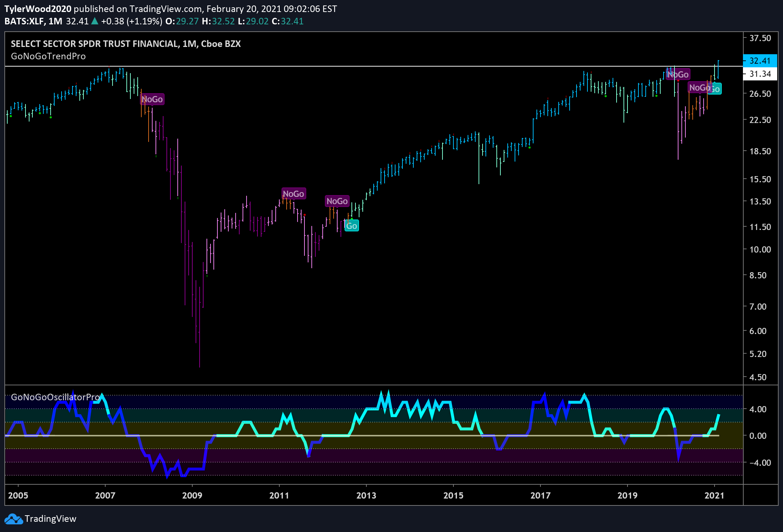Click the 18.50 price axis label
This screenshot has width=783, height=532.
(760, 151)
